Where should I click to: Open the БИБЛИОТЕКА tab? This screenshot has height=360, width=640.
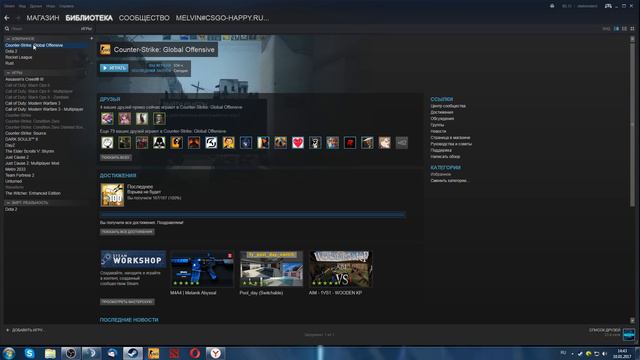pos(89,18)
